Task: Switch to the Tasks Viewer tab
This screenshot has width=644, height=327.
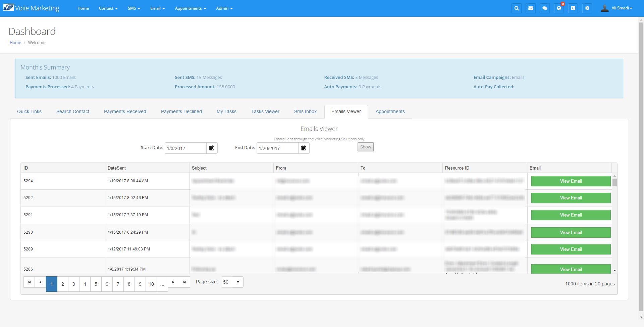Action: (265, 111)
